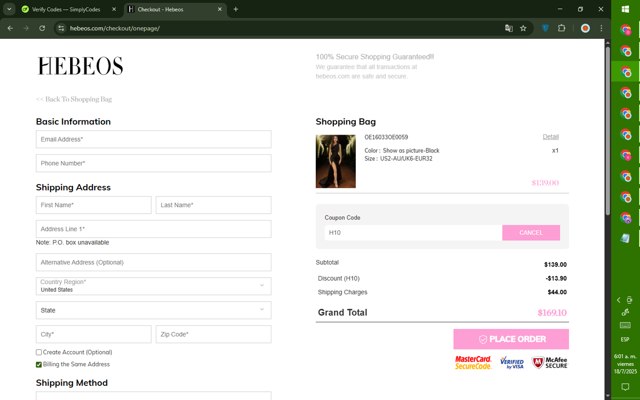Open the notepad-style document icon in taskbar
The height and width of the screenshot is (400, 640).
pos(625,238)
